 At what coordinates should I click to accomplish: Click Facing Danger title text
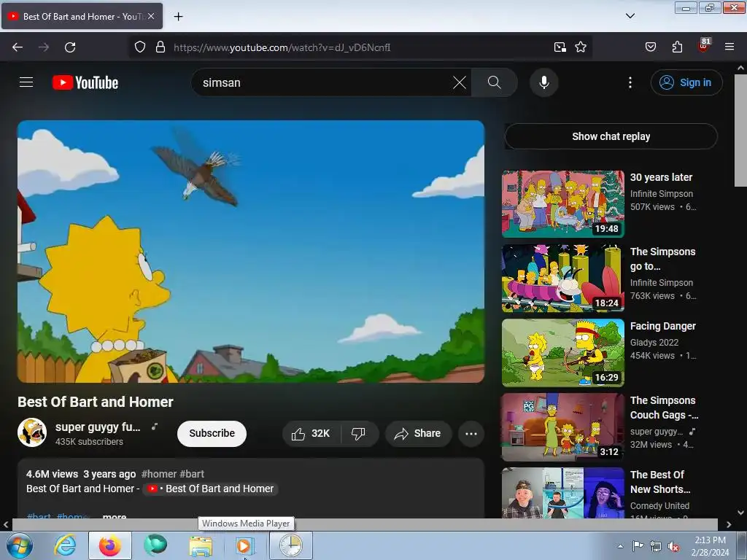[662, 326]
